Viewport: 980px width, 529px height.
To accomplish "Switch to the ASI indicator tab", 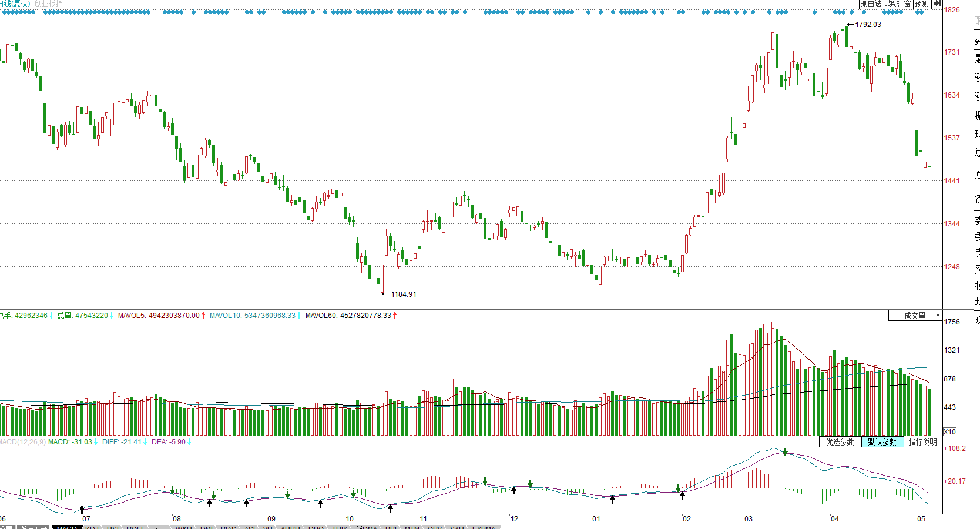I will tap(250, 527).
